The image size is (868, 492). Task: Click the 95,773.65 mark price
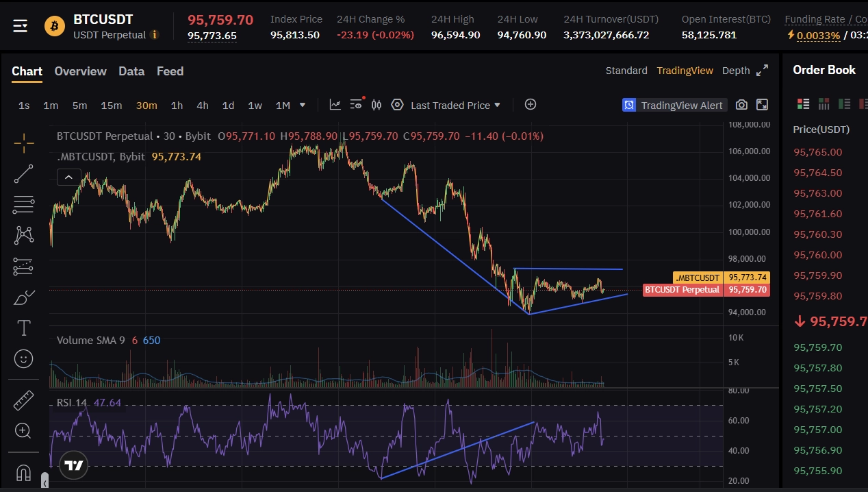212,36
